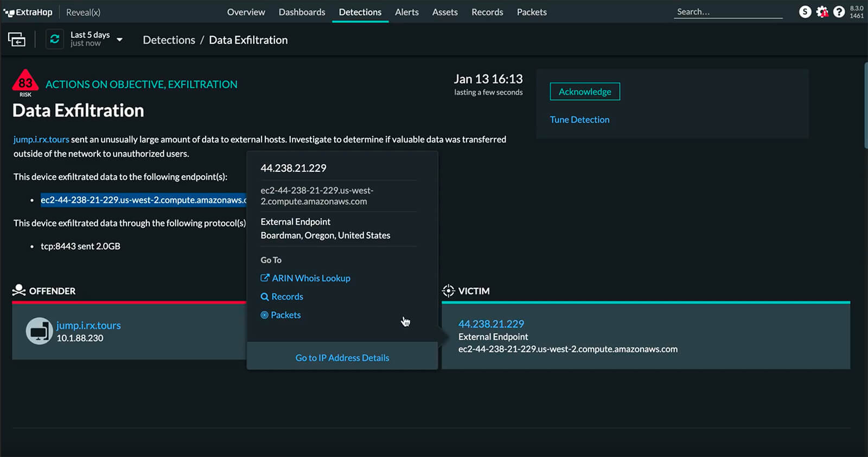Image resolution: width=868 pixels, height=457 pixels.
Task: Click the jump.i.rx.tours offender link
Action: click(88, 325)
